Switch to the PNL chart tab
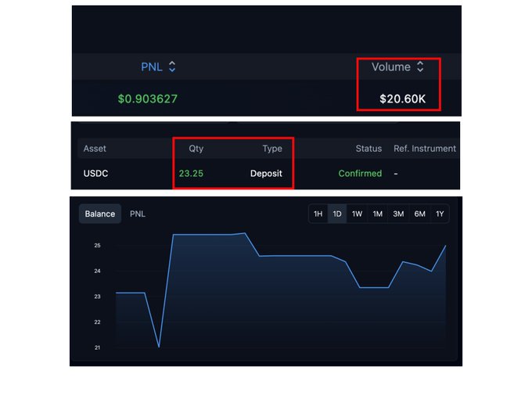The image size is (532, 399). click(138, 214)
